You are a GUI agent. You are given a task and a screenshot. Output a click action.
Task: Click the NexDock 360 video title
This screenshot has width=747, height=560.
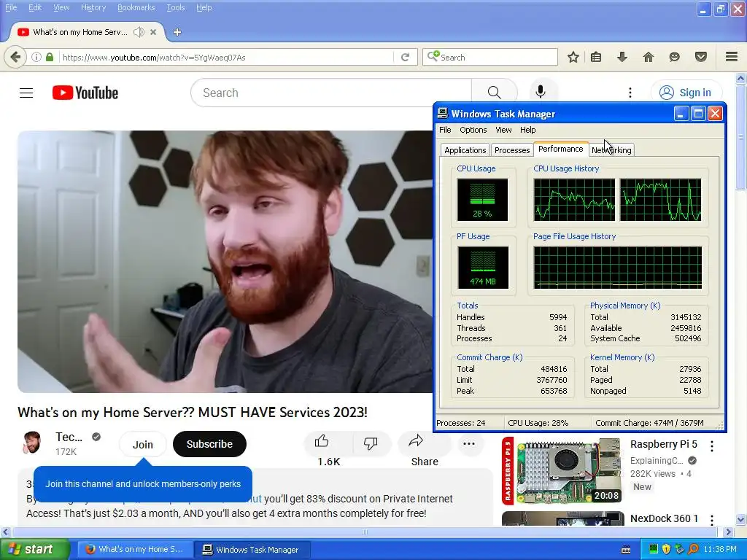pyautogui.click(x=665, y=518)
